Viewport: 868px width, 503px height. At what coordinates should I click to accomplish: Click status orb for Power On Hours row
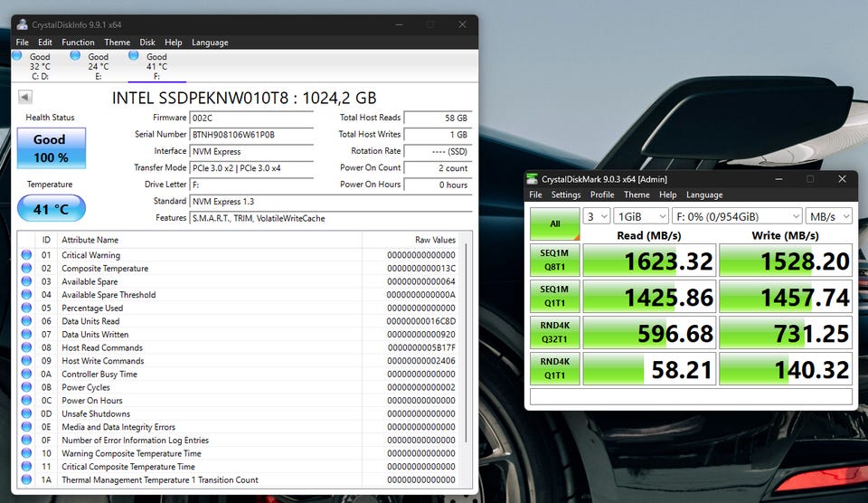coord(26,401)
